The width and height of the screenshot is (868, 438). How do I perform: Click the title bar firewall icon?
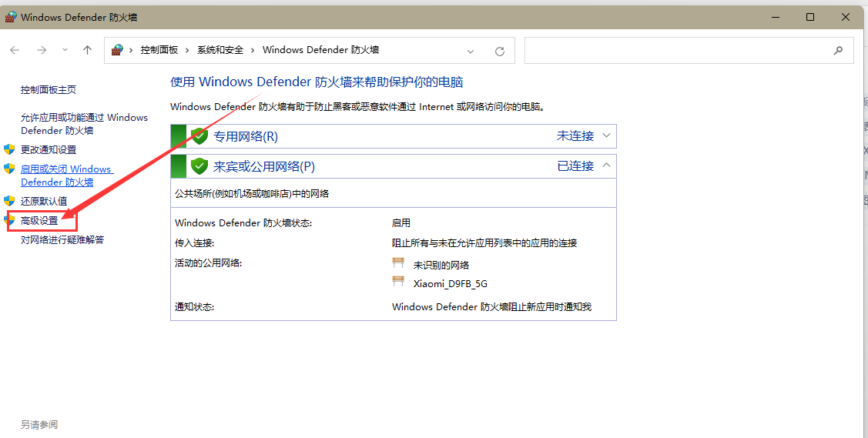coord(11,17)
